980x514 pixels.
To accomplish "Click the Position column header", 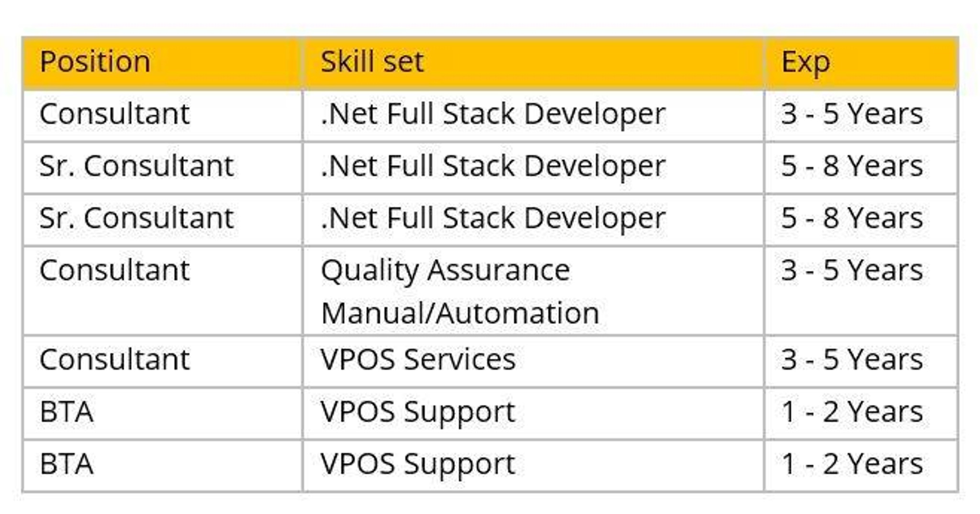I will [x=95, y=62].
